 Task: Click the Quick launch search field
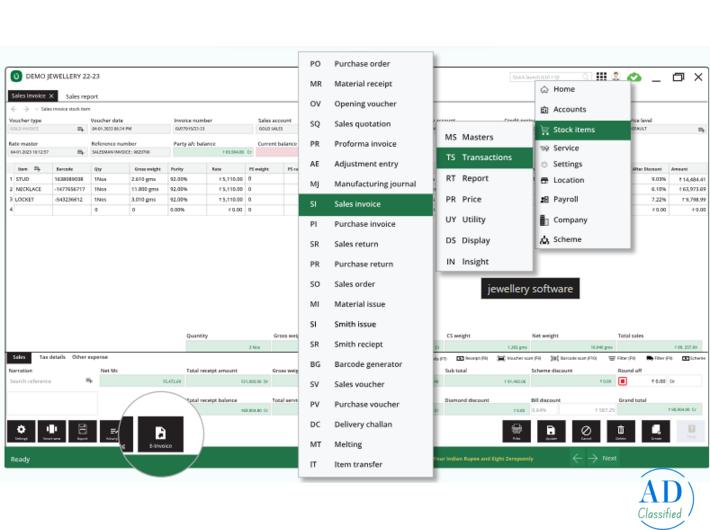550,77
